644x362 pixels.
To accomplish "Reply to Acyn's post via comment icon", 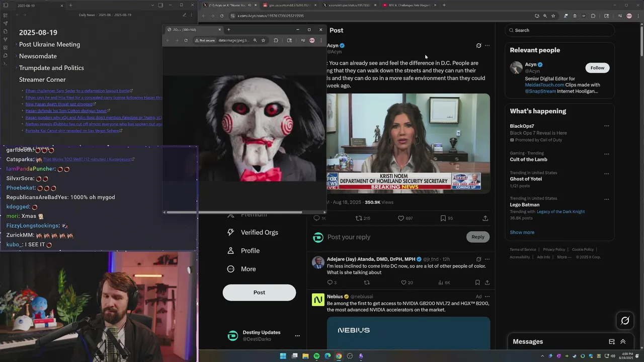I will pos(316,218).
